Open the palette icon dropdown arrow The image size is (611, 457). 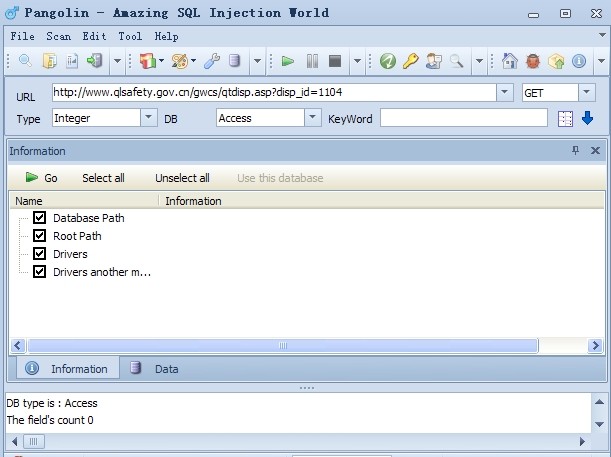point(193,61)
